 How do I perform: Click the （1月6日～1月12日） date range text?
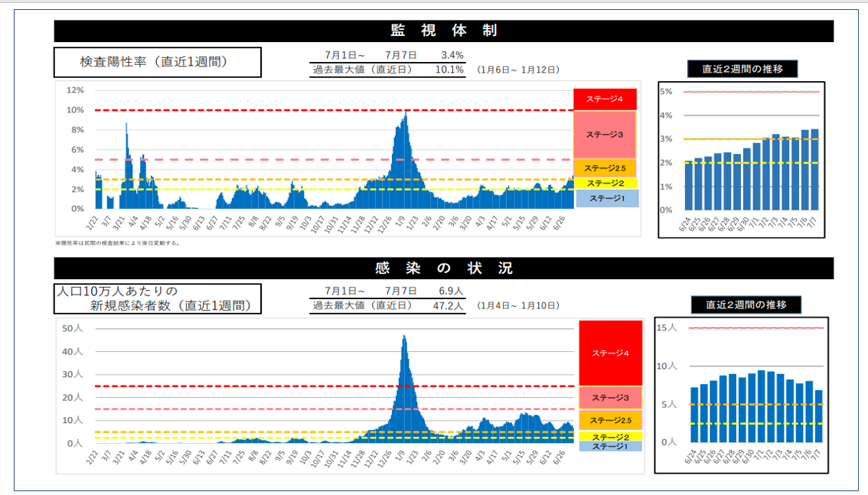click(517, 70)
